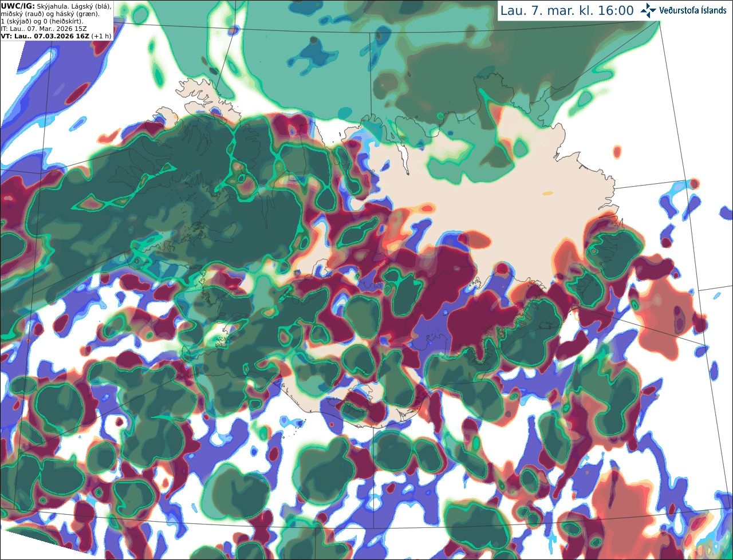Click the 'Lau. 7. mar. kl. 16:00' timestamp

567,11
